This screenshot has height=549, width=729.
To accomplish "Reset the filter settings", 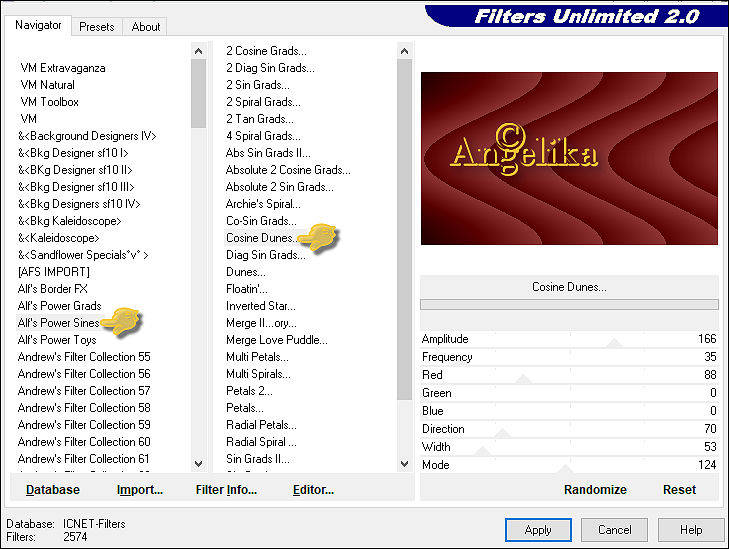I will pyautogui.click(x=679, y=489).
